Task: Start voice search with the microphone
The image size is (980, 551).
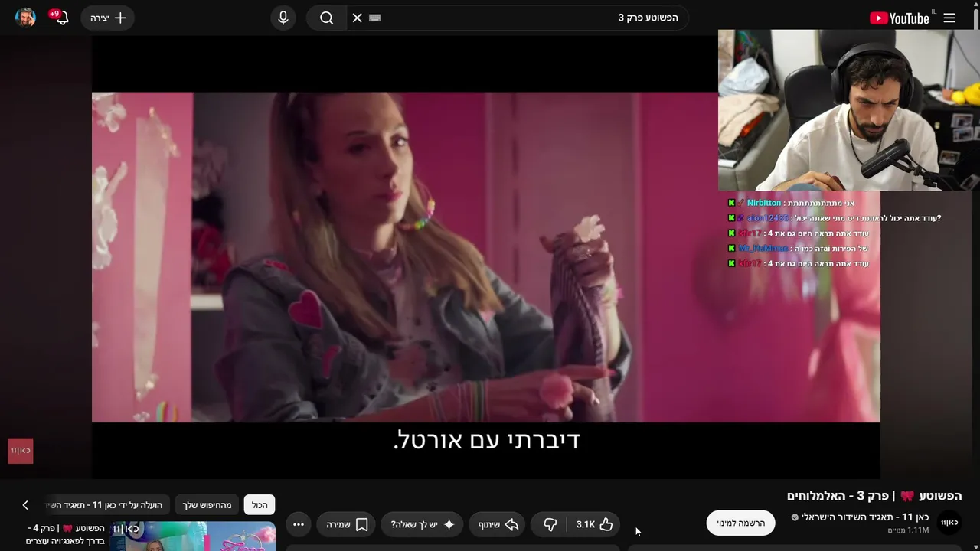Action: 283,18
